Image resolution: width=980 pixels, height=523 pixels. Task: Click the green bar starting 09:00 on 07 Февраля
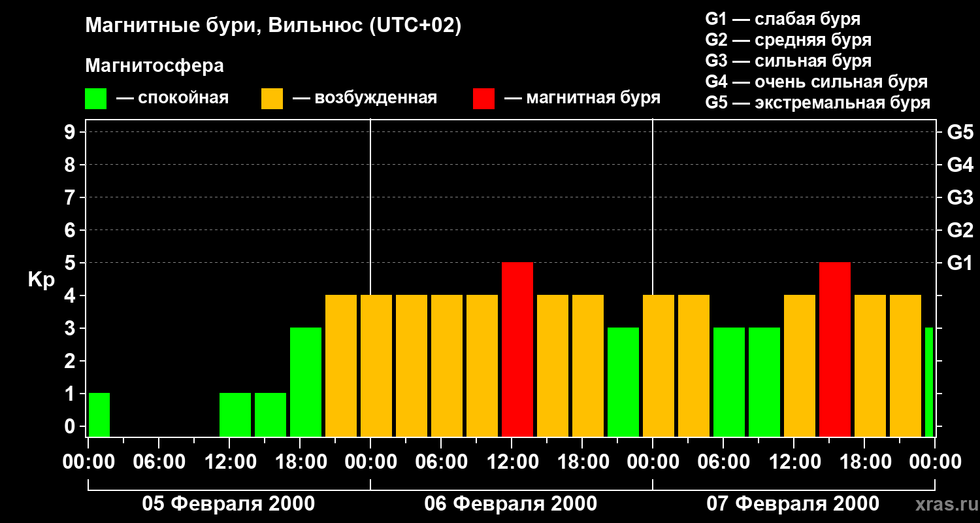764,382
